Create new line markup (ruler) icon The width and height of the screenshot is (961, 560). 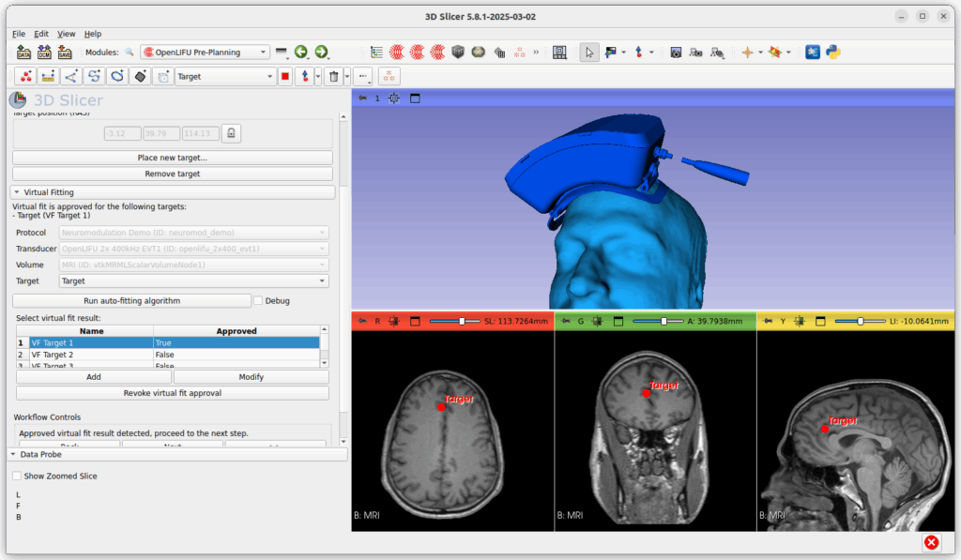tap(48, 77)
